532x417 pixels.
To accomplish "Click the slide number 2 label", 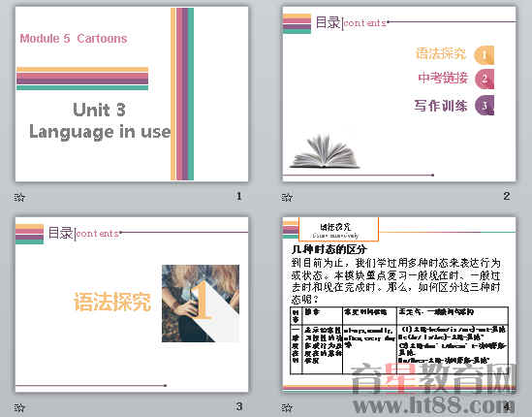I will 507,196.
